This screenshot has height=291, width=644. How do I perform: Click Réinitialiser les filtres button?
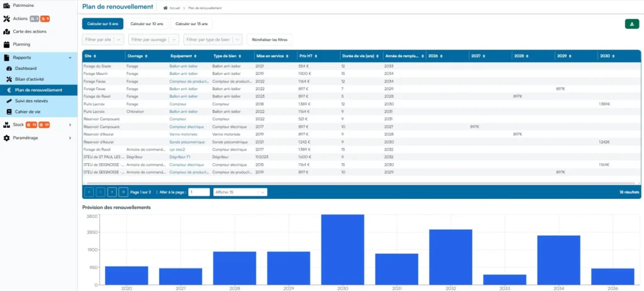coord(269,40)
